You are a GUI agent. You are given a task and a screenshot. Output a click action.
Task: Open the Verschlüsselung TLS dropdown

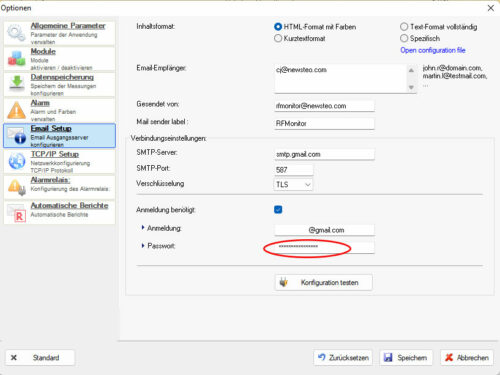[293, 184]
